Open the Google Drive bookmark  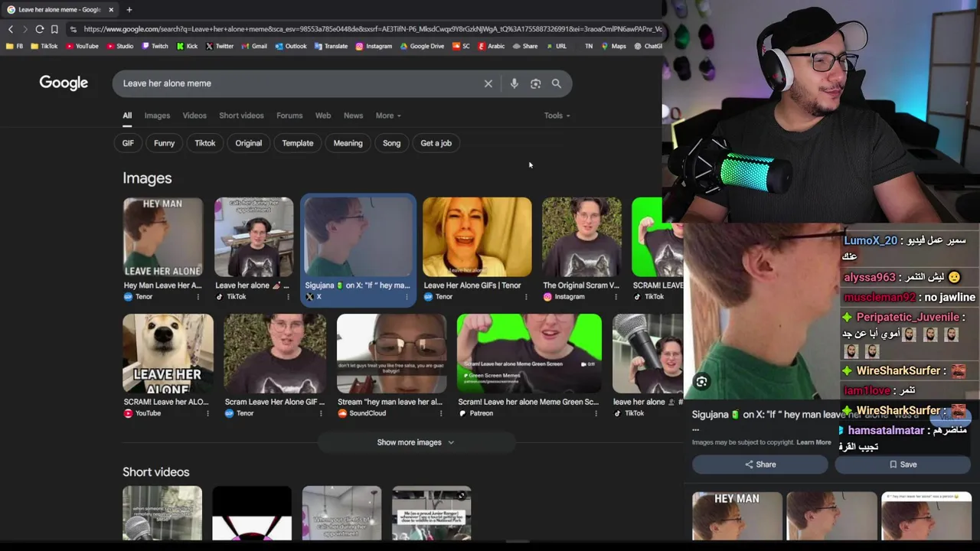tap(421, 46)
